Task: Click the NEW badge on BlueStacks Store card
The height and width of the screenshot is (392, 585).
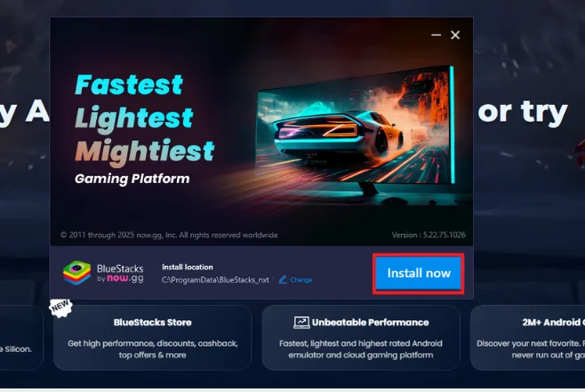Action: (x=60, y=308)
